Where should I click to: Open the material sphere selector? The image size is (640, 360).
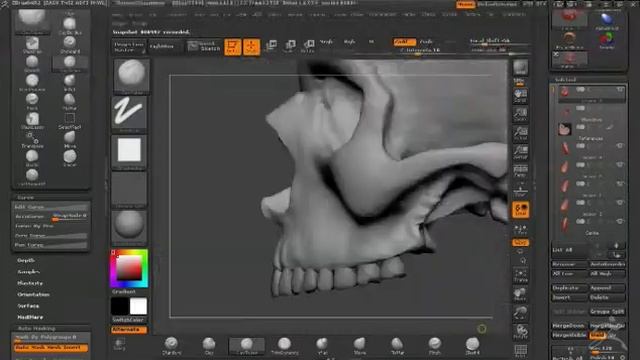[129, 227]
